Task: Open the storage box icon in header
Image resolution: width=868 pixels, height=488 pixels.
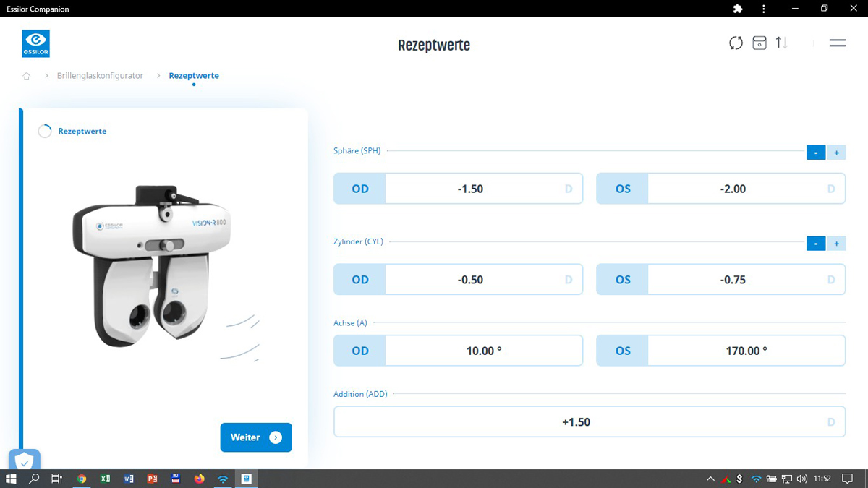Action: pos(759,43)
